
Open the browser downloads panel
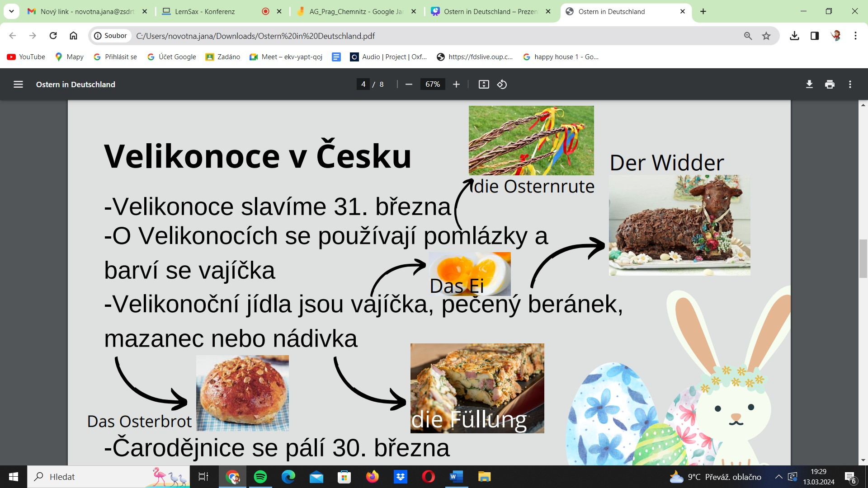794,36
